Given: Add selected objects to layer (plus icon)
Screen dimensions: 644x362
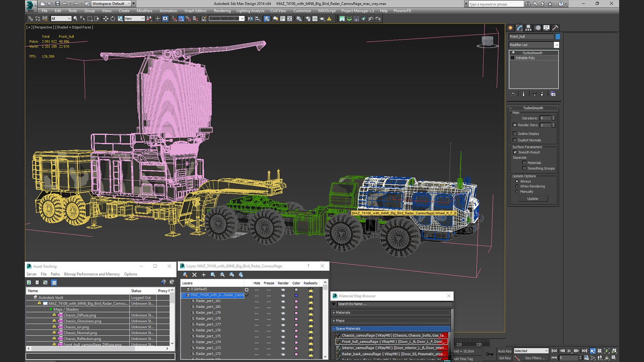Looking at the screenshot, I should [204, 275].
